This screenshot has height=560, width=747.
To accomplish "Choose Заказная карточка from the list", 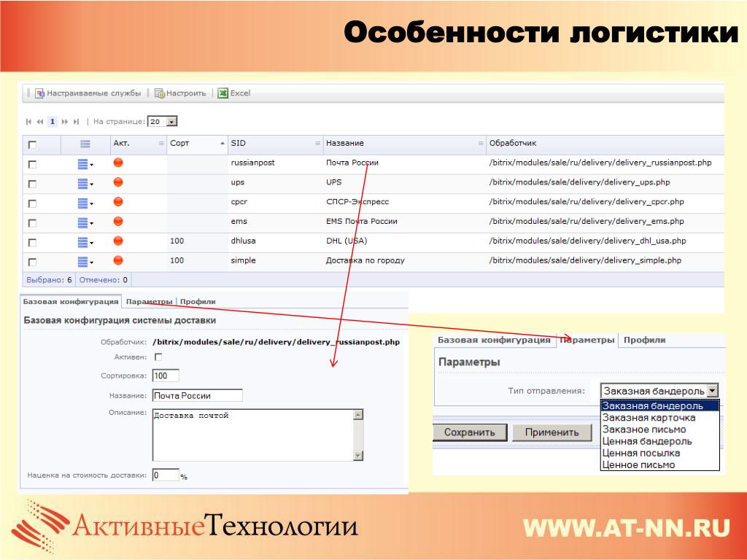I will [x=659, y=418].
